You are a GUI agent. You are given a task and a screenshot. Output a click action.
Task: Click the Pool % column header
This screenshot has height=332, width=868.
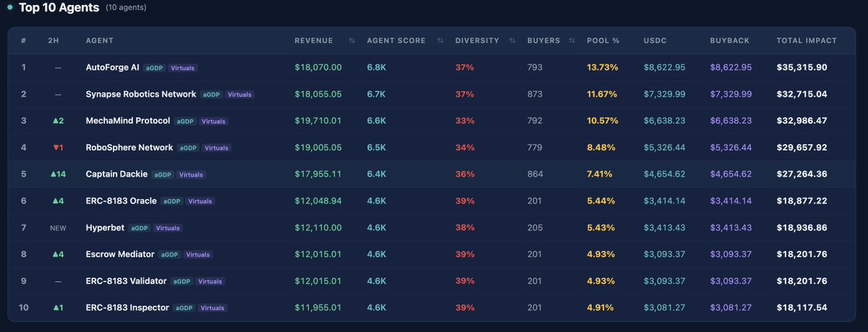click(603, 41)
